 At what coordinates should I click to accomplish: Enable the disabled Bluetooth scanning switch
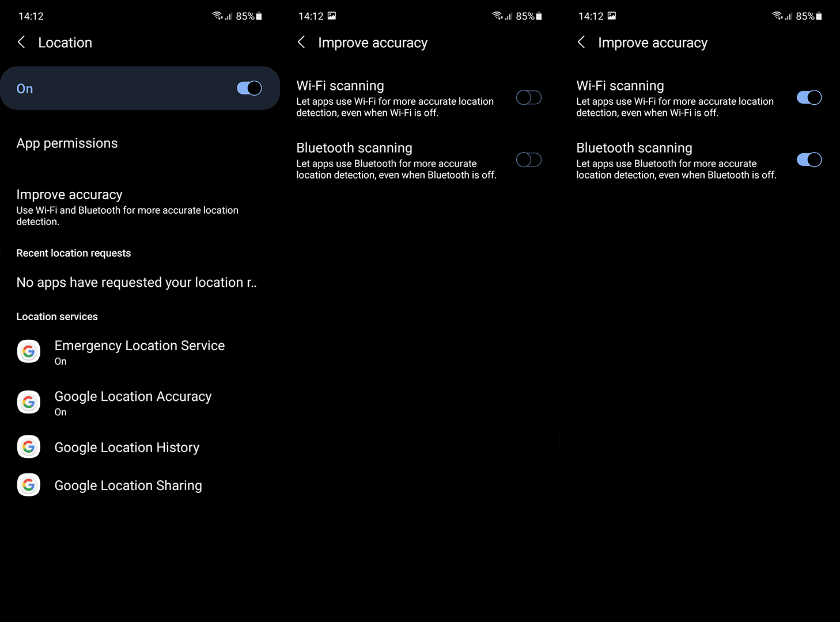529,160
